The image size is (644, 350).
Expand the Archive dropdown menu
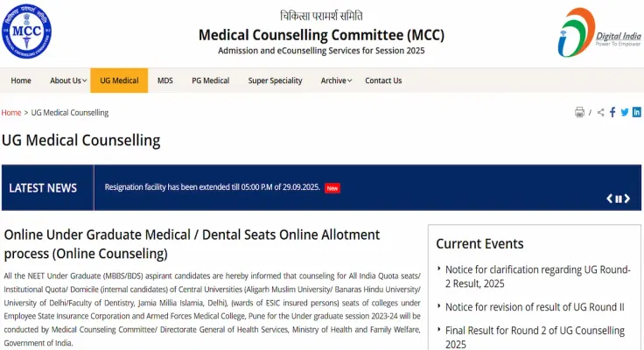(336, 80)
